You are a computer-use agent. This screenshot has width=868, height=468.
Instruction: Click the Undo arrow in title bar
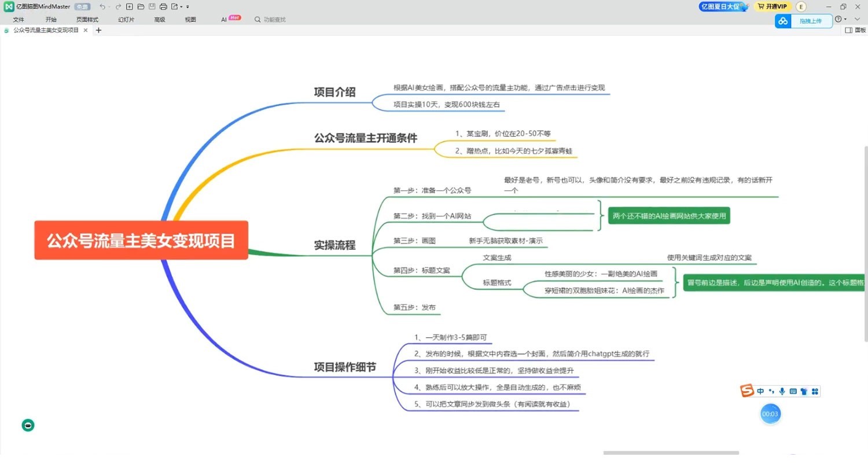tap(102, 7)
